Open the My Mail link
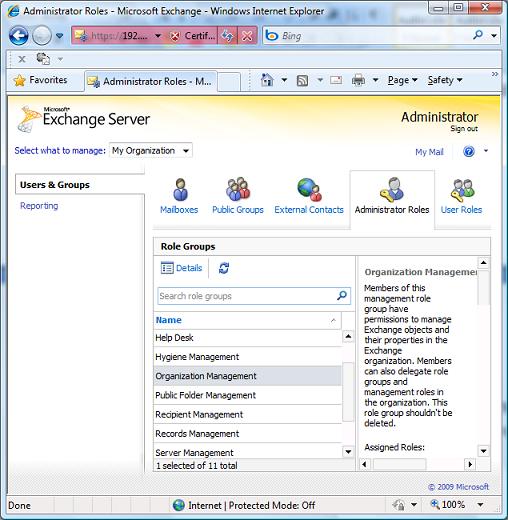 429,152
